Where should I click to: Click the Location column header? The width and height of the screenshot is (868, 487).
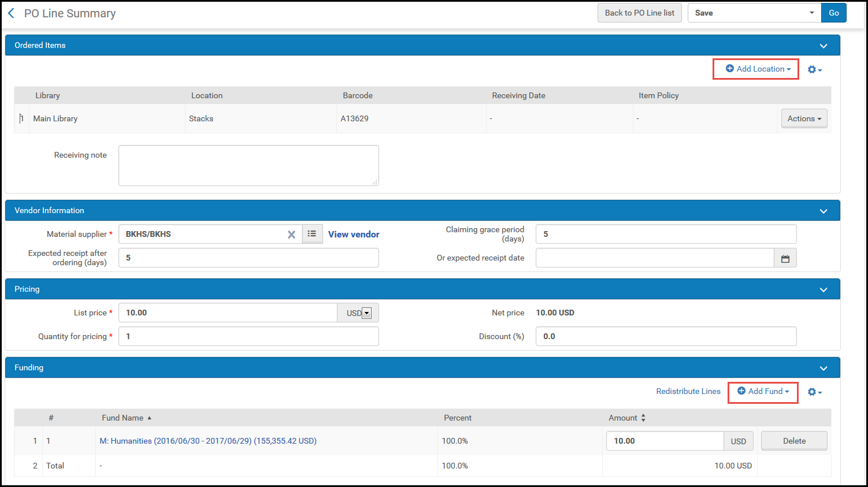pos(207,95)
